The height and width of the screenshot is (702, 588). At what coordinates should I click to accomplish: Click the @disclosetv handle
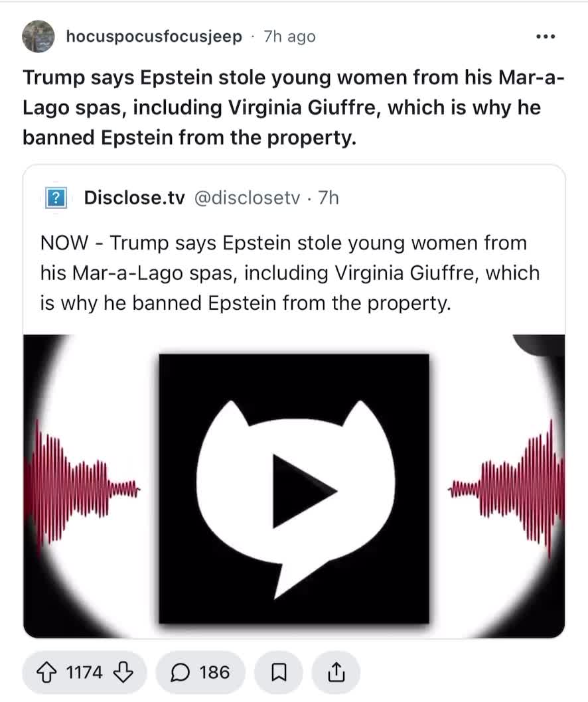[x=247, y=198]
